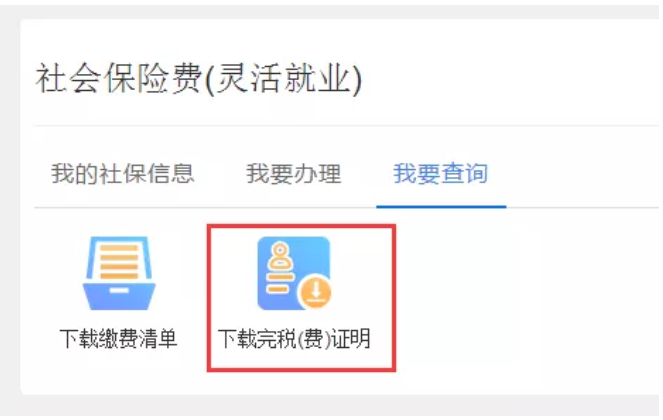663x420 pixels.
Task: Click the white handle on the blue drawer
Action: coord(119,291)
